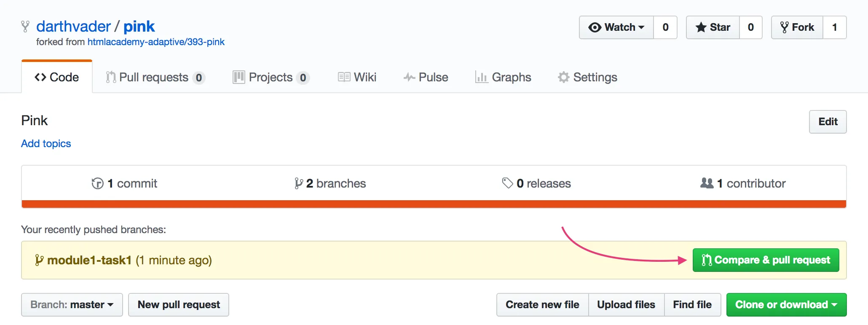Click the Upload files button
The image size is (868, 325).
tap(626, 305)
